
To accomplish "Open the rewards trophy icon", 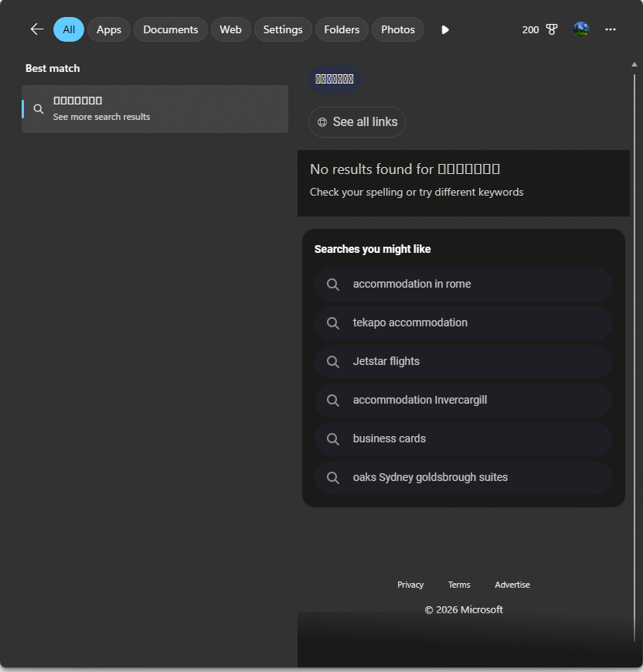I will point(552,29).
